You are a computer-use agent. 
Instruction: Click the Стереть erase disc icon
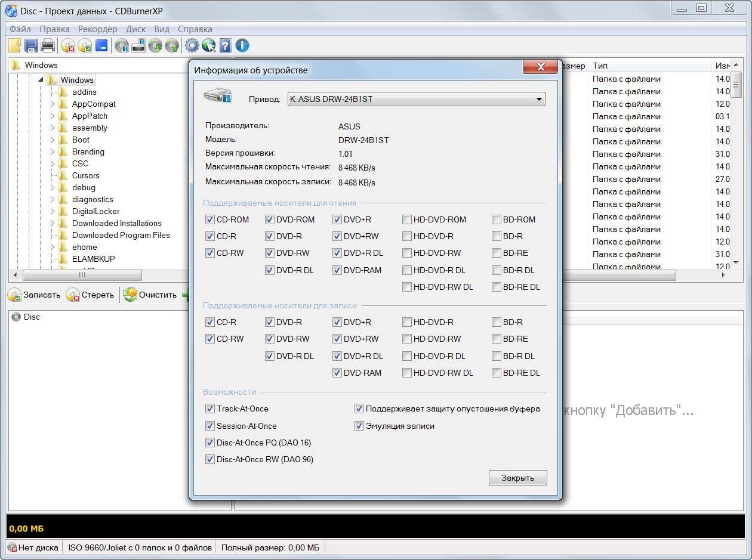(x=72, y=295)
